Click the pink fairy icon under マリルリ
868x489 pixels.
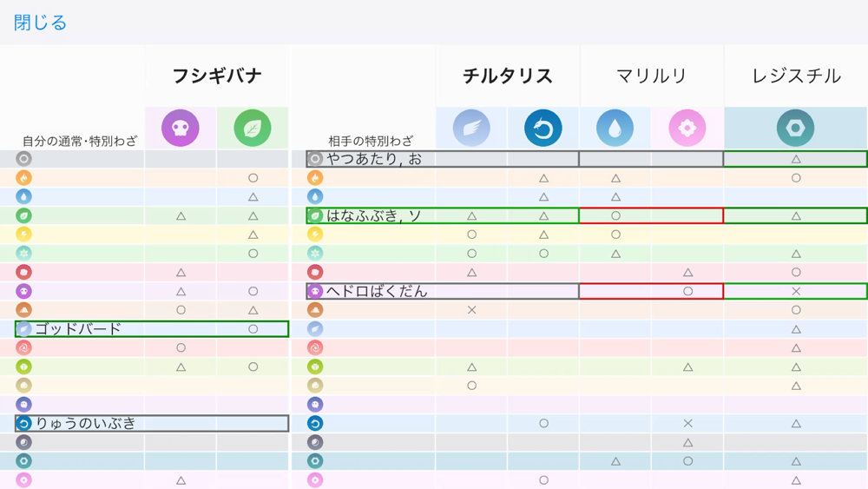point(687,129)
